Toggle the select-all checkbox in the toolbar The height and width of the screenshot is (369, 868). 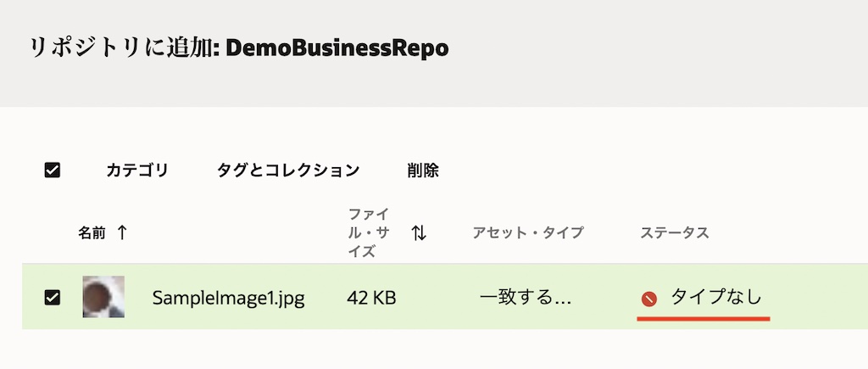coord(52,171)
